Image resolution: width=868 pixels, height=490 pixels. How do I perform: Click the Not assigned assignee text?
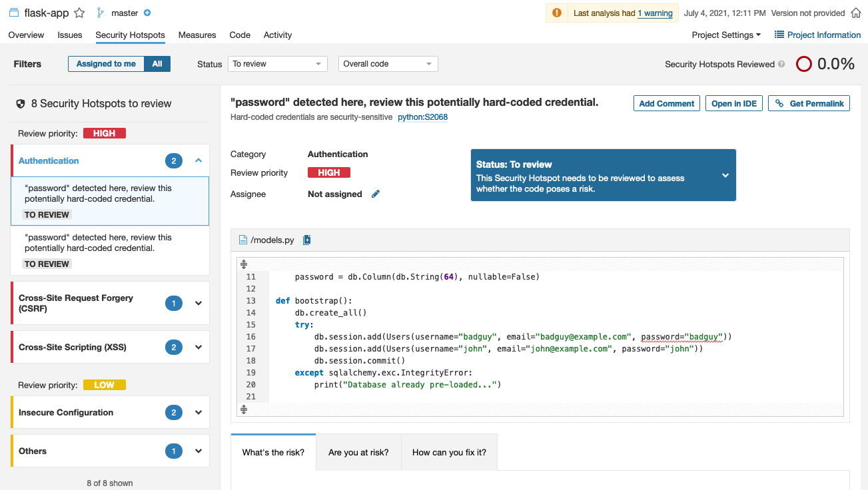(x=335, y=194)
